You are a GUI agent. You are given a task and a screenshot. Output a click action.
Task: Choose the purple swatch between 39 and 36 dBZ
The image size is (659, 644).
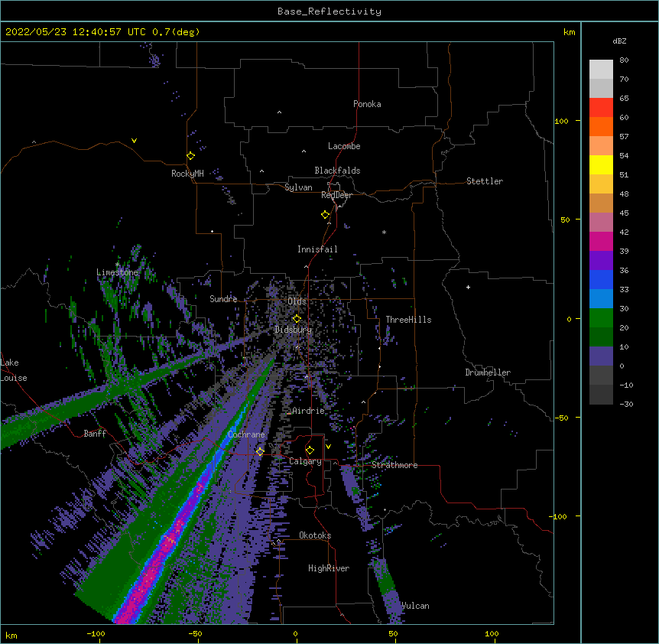601,261
